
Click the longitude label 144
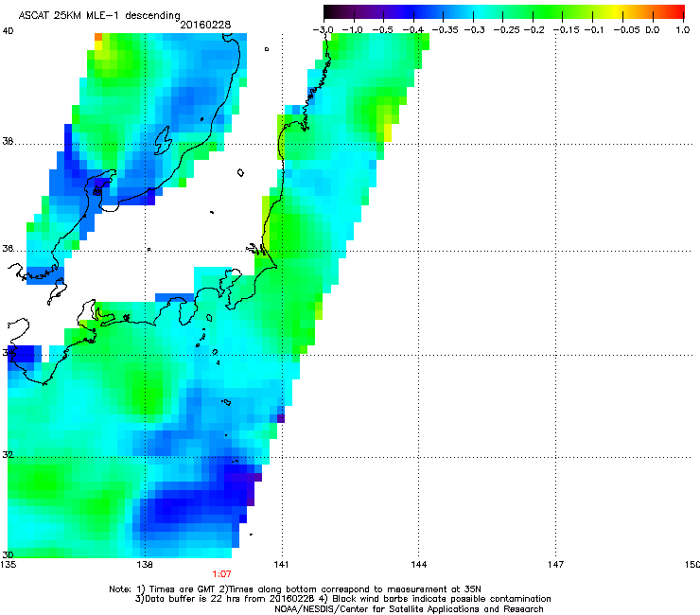418,565
